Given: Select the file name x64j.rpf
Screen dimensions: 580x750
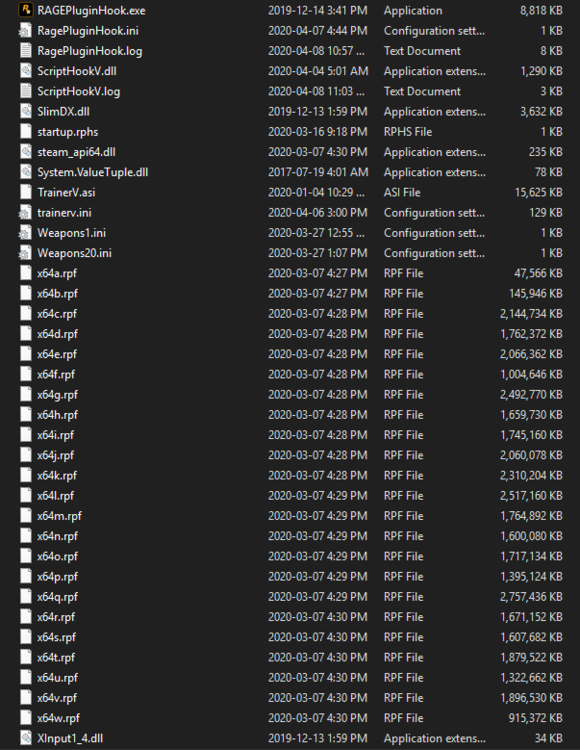Looking at the screenshot, I should click(55, 455).
